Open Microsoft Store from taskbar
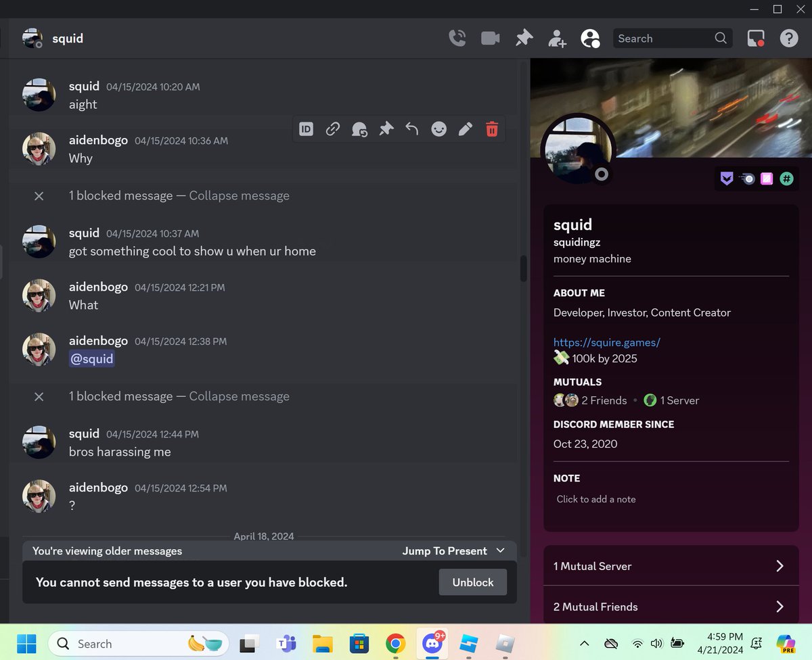This screenshot has height=660, width=812. point(359,643)
